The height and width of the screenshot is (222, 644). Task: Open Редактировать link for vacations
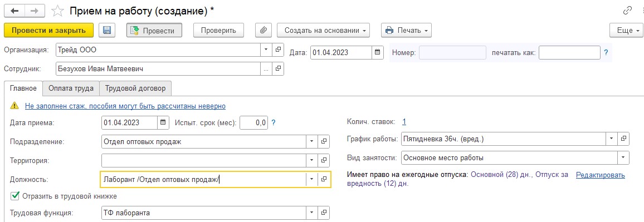(601, 175)
